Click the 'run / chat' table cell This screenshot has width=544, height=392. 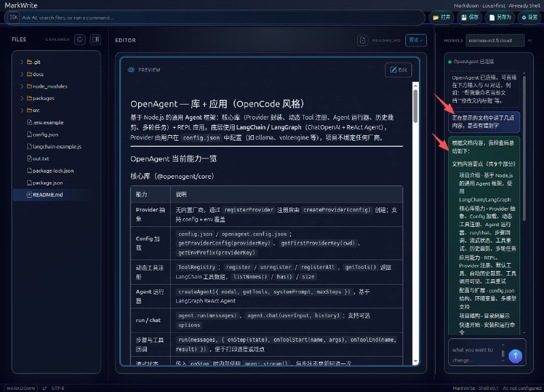click(x=150, y=320)
